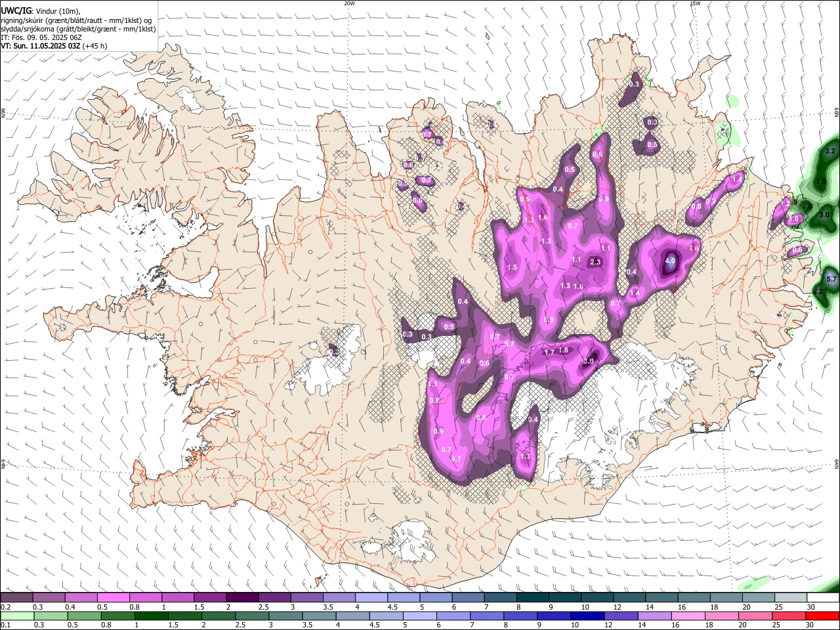This screenshot has height=630, width=840.
Task: Pick the bright pink swatch between 0.5 and 0.8
Action: pyautogui.click(x=113, y=597)
